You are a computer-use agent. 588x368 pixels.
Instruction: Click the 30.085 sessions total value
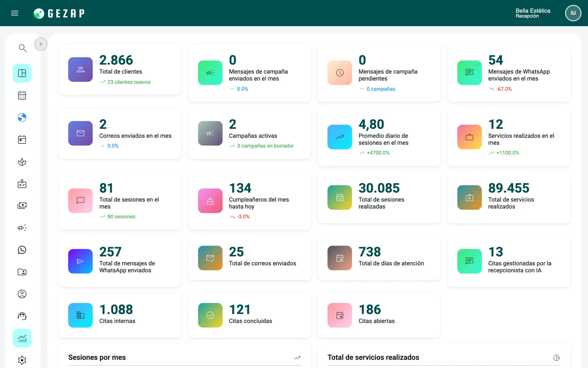(379, 188)
